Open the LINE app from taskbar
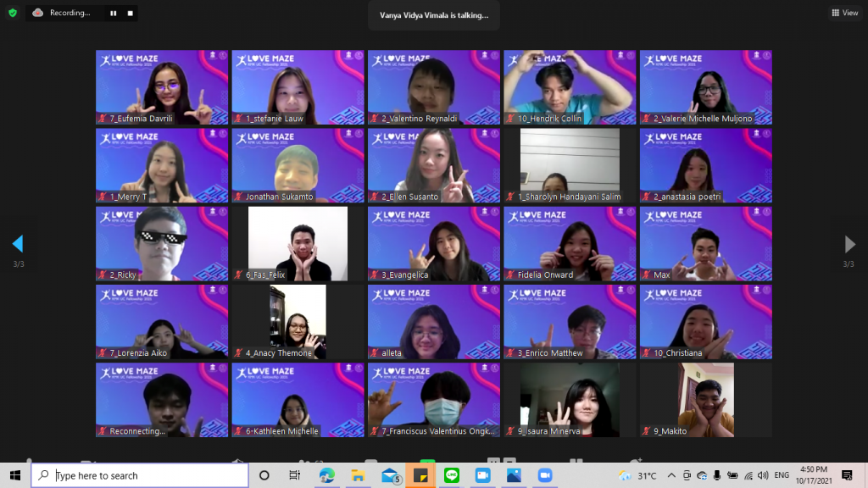 pyautogui.click(x=452, y=475)
